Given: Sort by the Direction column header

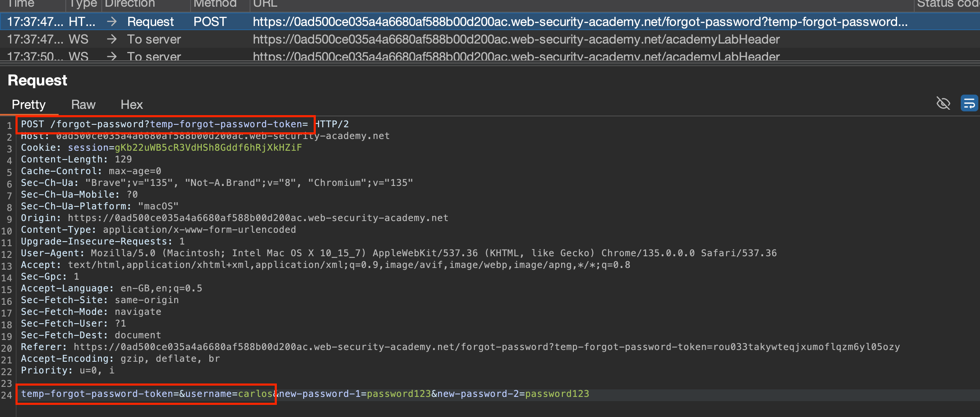Looking at the screenshot, I should pyautogui.click(x=130, y=4).
